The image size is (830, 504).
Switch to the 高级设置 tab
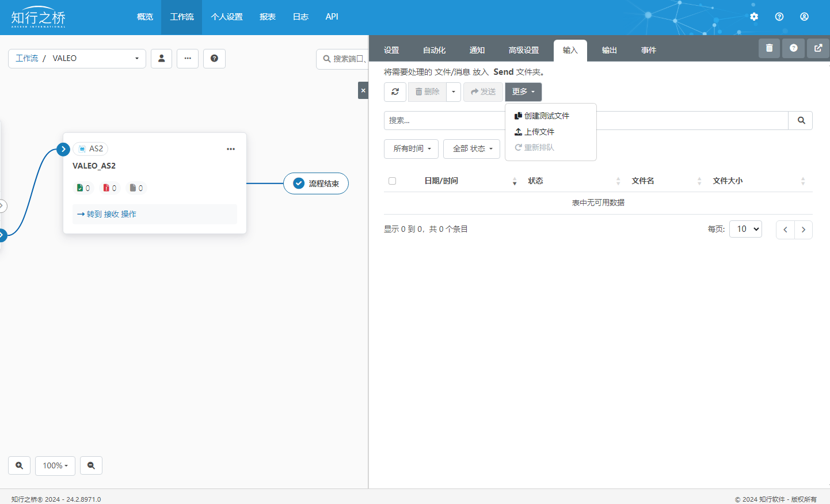[524, 50]
